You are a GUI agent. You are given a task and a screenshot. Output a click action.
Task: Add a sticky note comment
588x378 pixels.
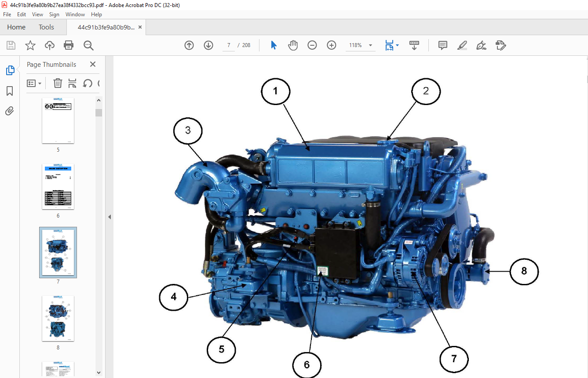click(x=443, y=45)
